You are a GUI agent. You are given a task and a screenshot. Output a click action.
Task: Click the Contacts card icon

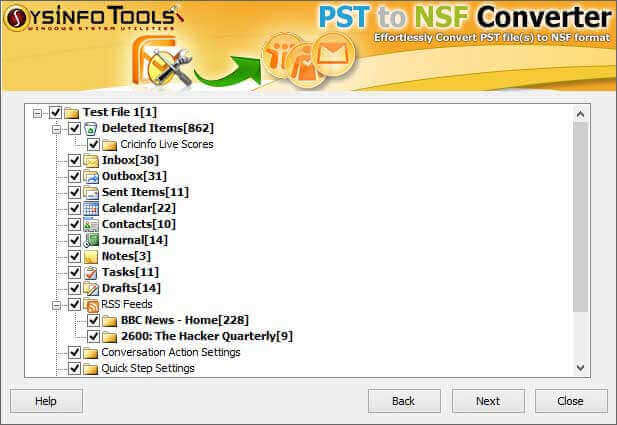[91, 225]
